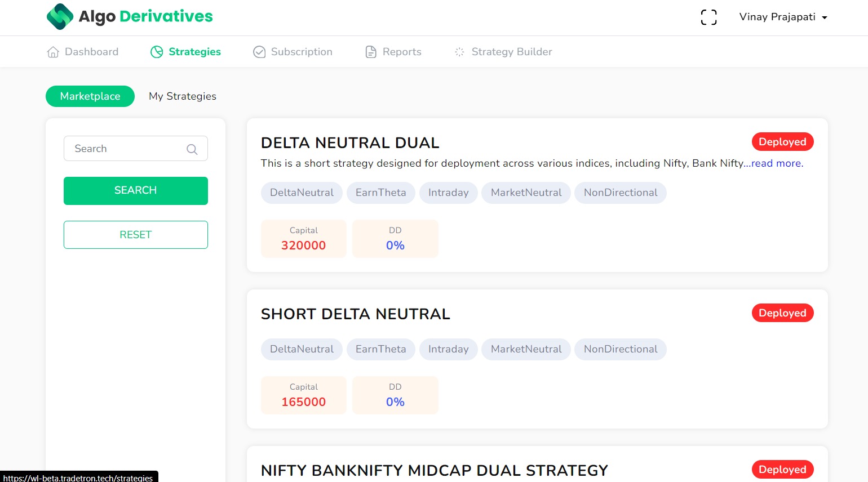Screen dimensions: 868x482
Task: Open Vinay Prajapati user dropdown
Action: click(783, 17)
